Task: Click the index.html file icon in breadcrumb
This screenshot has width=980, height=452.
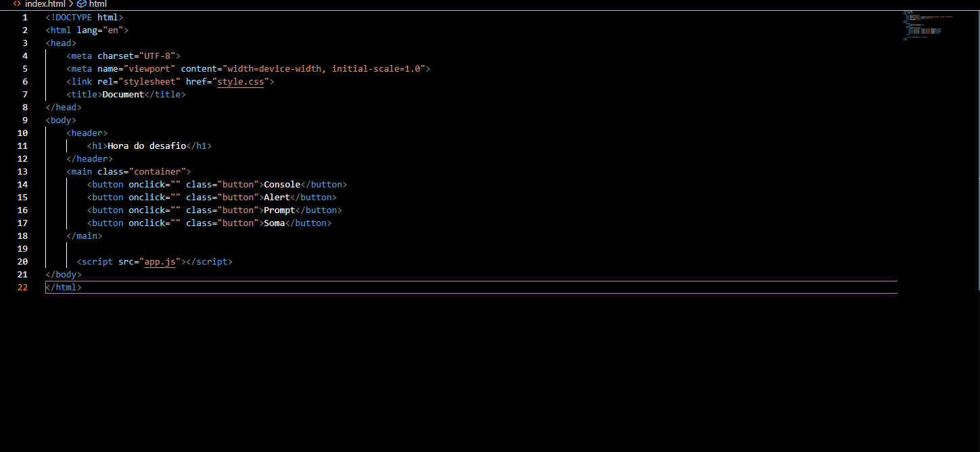Action: point(18,4)
